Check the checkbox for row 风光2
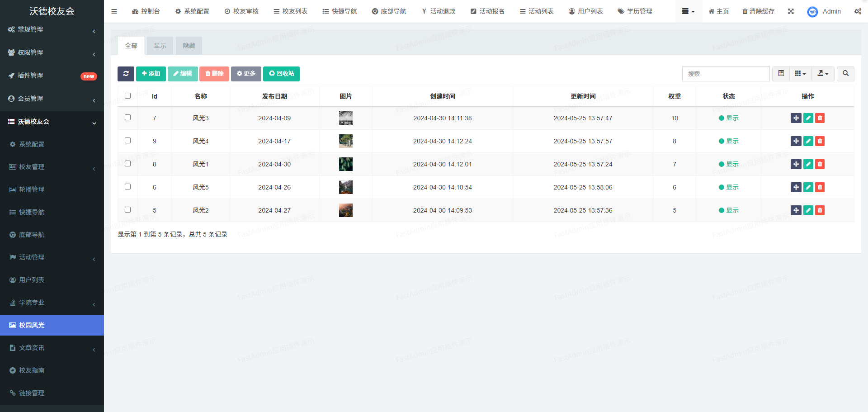Viewport: 868px width, 412px height. tap(127, 210)
